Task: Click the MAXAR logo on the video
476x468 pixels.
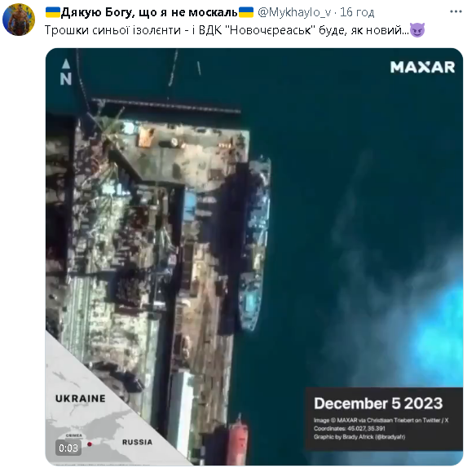Action: point(422,67)
